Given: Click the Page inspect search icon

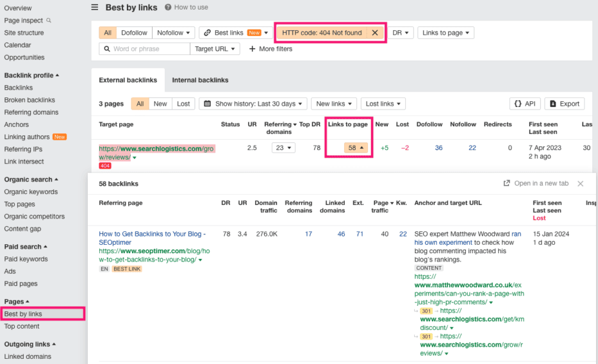Looking at the screenshot, I should pyautogui.click(x=49, y=21).
